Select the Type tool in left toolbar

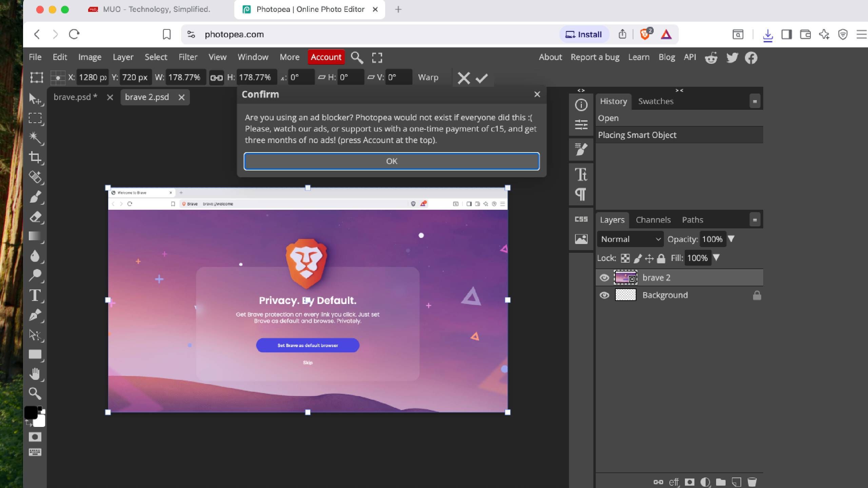coord(35,296)
